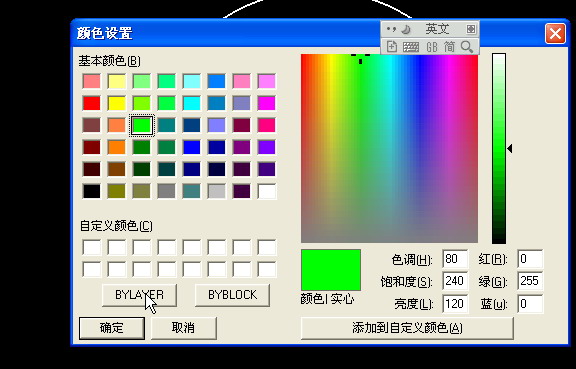
Task: Click the 基本颜色(B) label
Action: (x=109, y=61)
